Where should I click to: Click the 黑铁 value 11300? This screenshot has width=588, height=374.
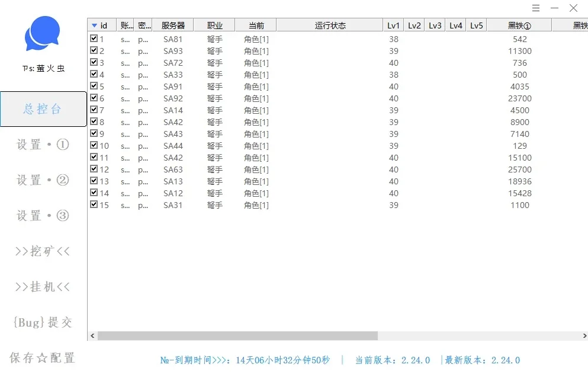(520, 51)
